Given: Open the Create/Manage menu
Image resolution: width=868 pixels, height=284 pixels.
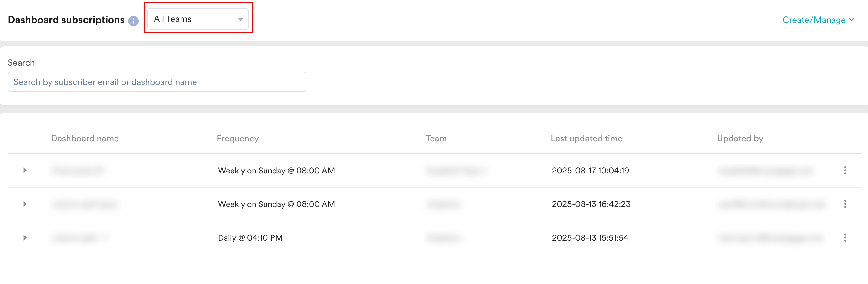Looking at the screenshot, I should (x=818, y=20).
